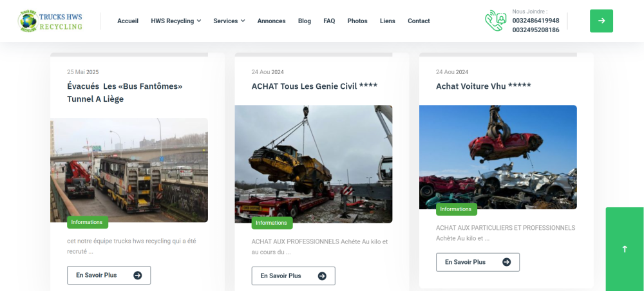The height and width of the screenshot is (291, 644).
Task: Click the phone contact icon
Action: coord(496,21)
